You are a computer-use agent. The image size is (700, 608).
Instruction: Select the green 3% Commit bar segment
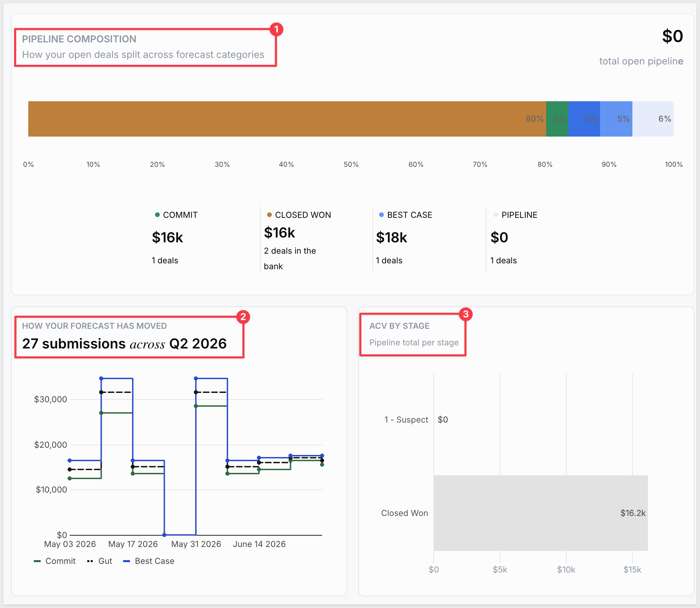[x=557, y=119]
